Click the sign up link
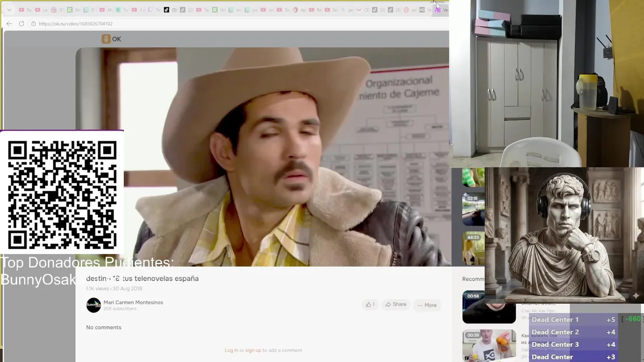This screenshot has width=644, height=362. pos(253,350)
